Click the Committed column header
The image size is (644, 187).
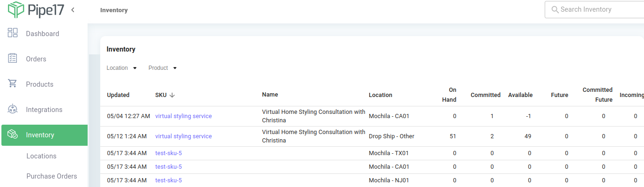[x=485, y=95]
